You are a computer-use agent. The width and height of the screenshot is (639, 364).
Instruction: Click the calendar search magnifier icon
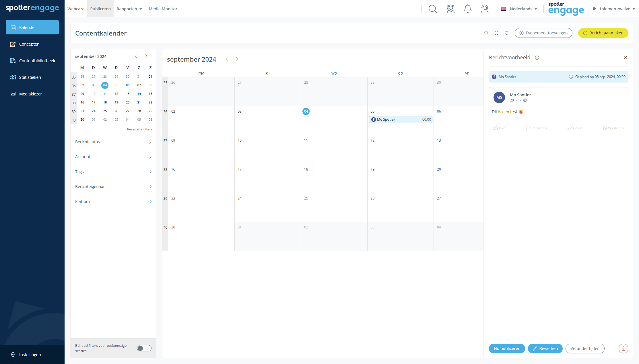click(x=486, y=33)
